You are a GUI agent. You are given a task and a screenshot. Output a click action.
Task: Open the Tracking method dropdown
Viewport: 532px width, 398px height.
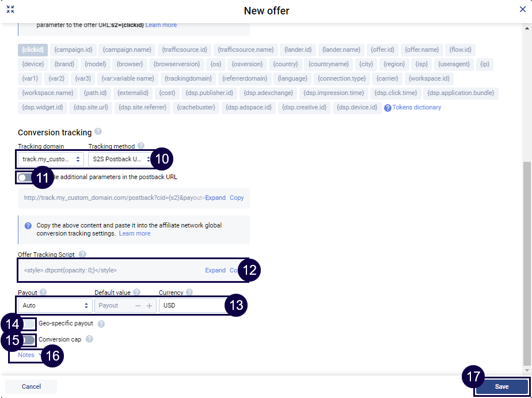coord(121,158)
